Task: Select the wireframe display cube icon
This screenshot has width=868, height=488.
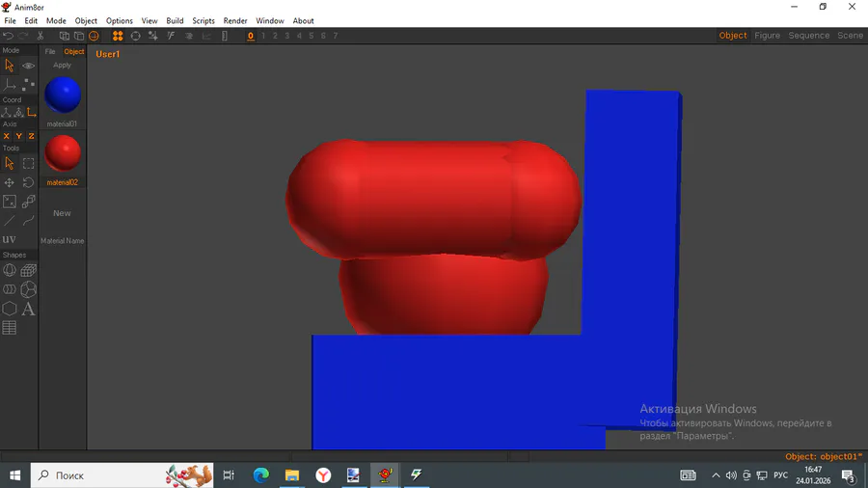Action: point(65,36)
